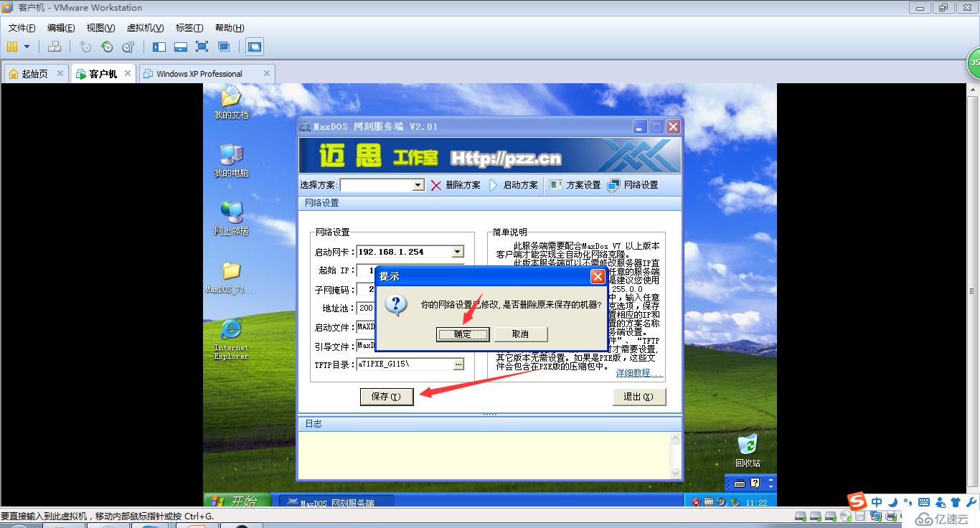This screenshot has height=528, width=980.
Task: Dismiss the prompt with 取消
Action: point(521,334)
